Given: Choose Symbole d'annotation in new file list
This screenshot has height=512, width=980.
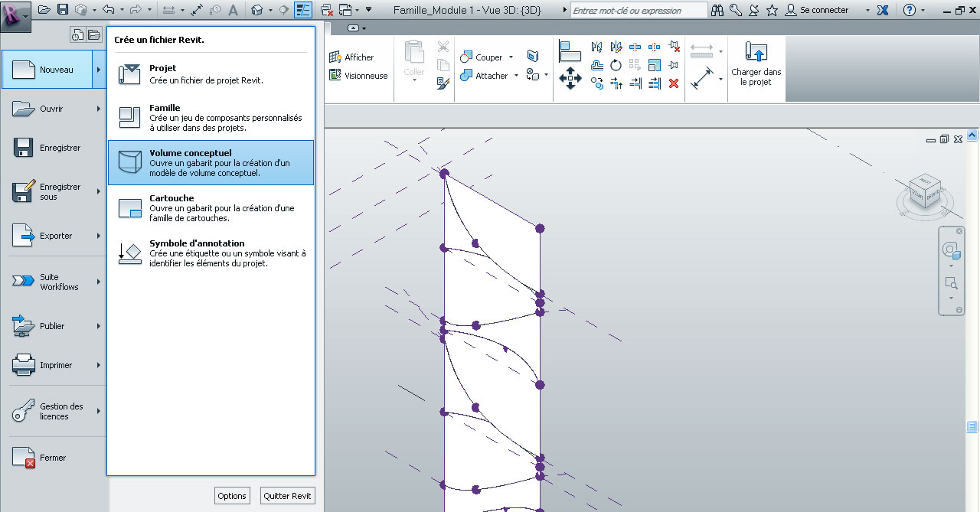Looking at the screenshot, I should click(211, 253).
